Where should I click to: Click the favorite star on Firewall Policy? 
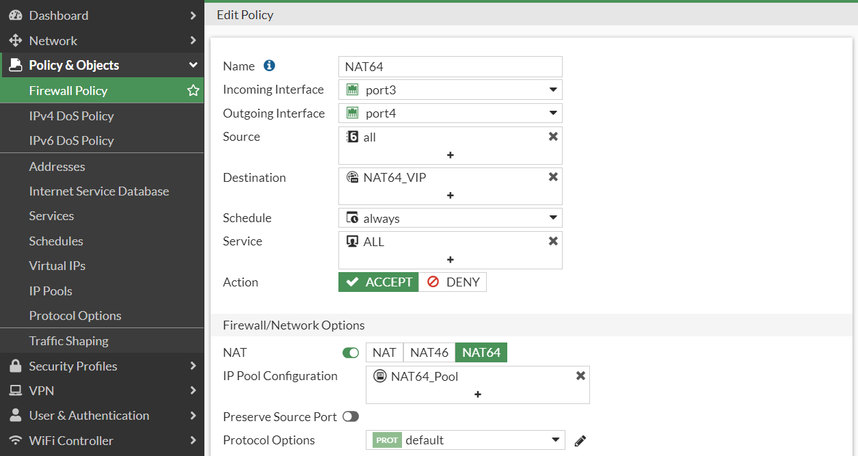click(193, 91)
